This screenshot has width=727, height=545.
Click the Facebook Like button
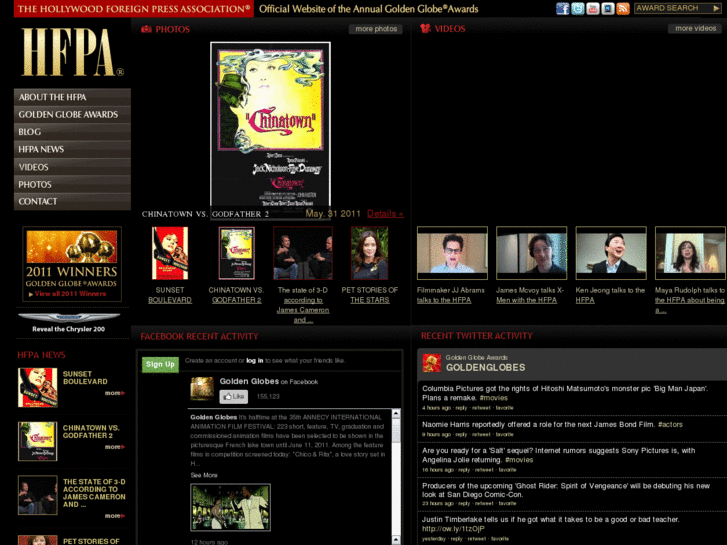234,397
